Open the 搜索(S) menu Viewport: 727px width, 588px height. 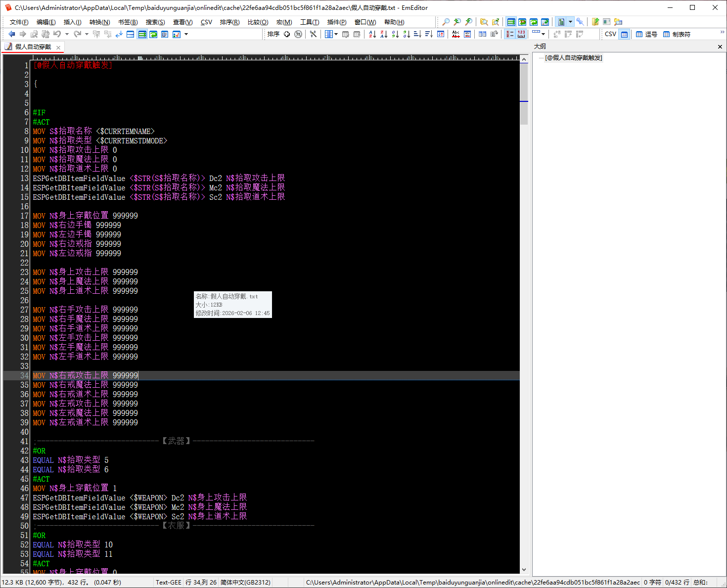(x=155, y=22)
